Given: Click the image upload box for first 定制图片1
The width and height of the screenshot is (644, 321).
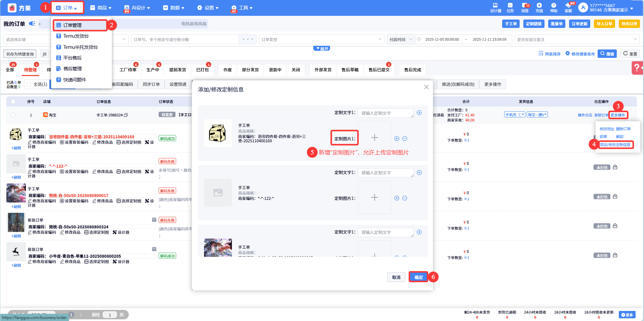Looking at the screenshot, I should pos(374,138).
